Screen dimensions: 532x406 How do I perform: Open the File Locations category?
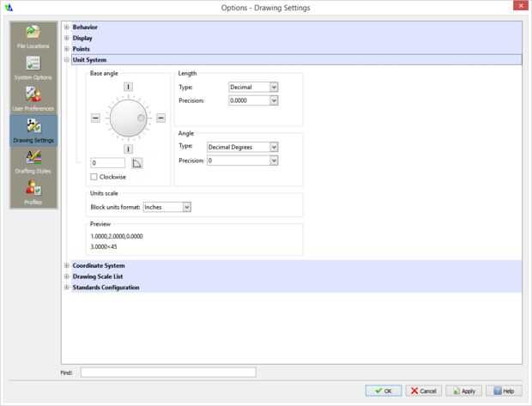[33, 37]
